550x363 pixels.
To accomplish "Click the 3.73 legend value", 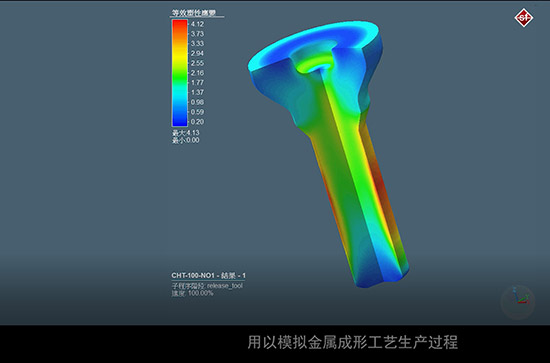I will [x=197, y=34].
